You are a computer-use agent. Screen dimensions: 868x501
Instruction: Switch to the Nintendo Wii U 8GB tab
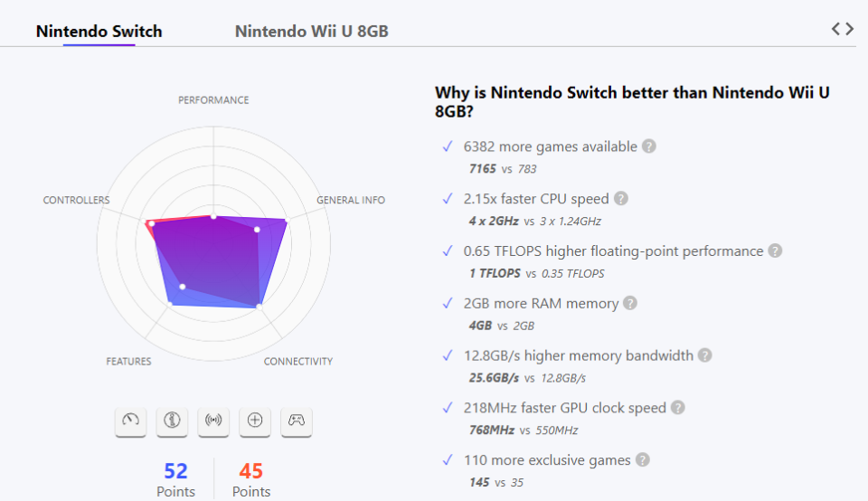[x=312, y=32]
